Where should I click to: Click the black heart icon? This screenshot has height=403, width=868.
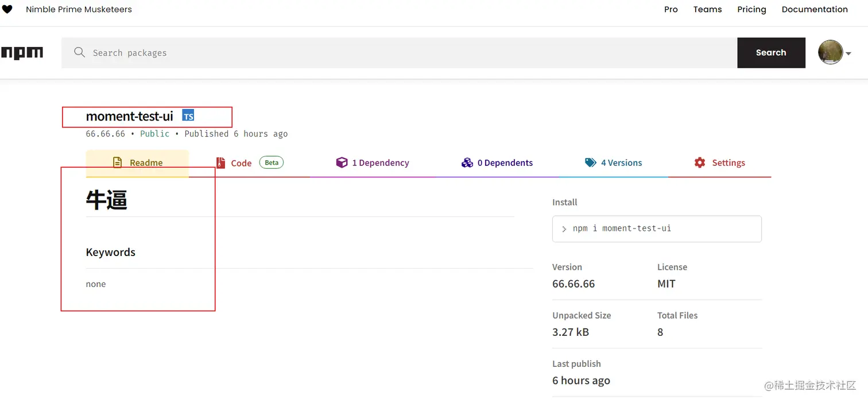(x=7, y=9)
